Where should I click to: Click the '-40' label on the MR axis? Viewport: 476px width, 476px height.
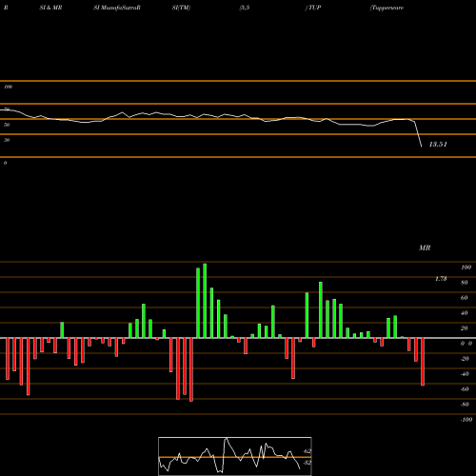(465, 374)
